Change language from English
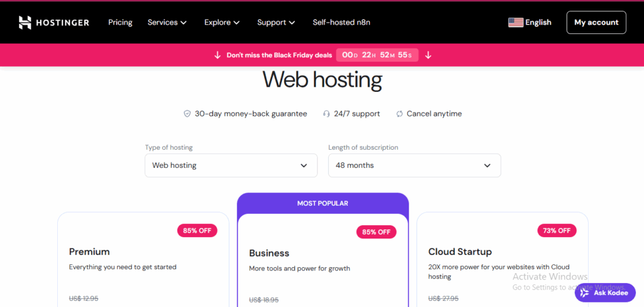The width and height of the screenshot is (644, 307). point(538,23)
